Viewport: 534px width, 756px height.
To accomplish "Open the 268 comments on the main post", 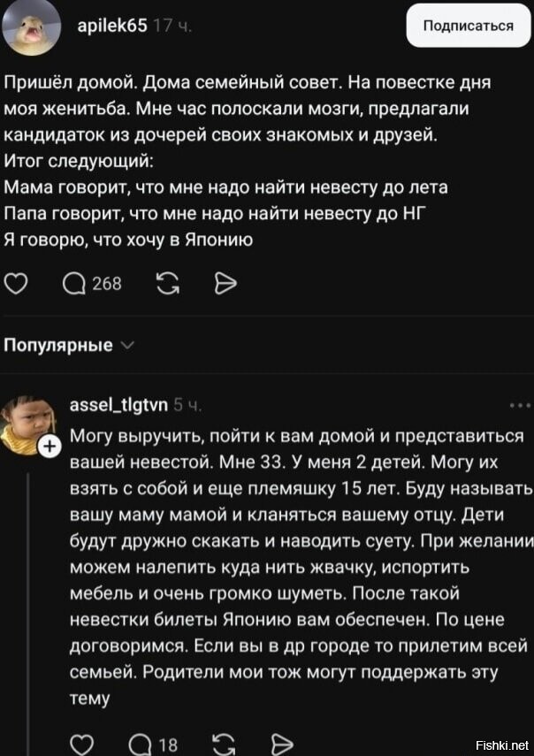I will click(x=93, y=283).
